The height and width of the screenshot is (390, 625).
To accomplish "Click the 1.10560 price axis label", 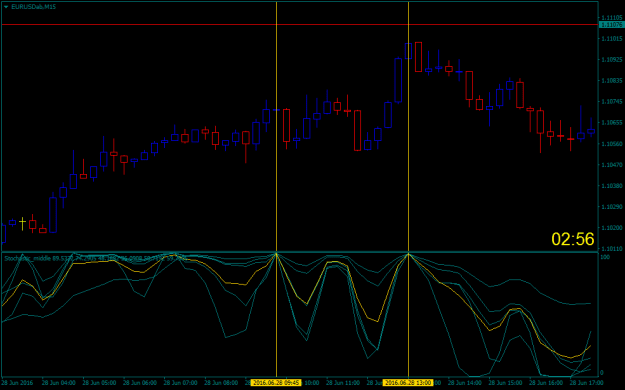I will (612, 144).
